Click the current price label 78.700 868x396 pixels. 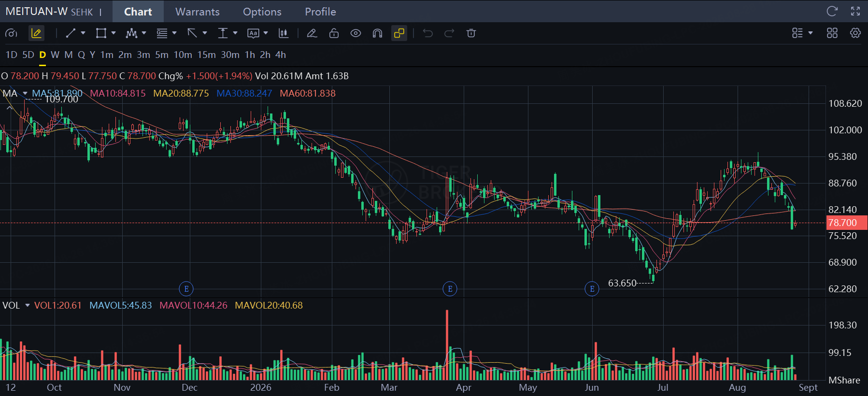(847, 223)
